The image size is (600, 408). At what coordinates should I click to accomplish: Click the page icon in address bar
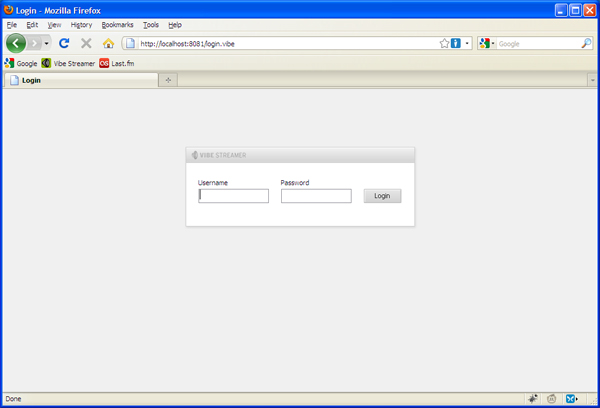(130, 43)
